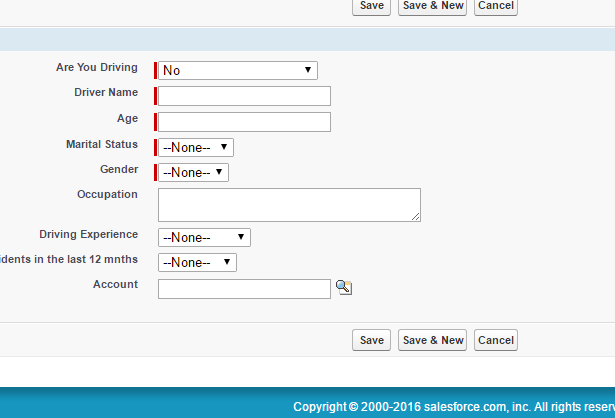Click the Occupation field label

pos(107,194)
